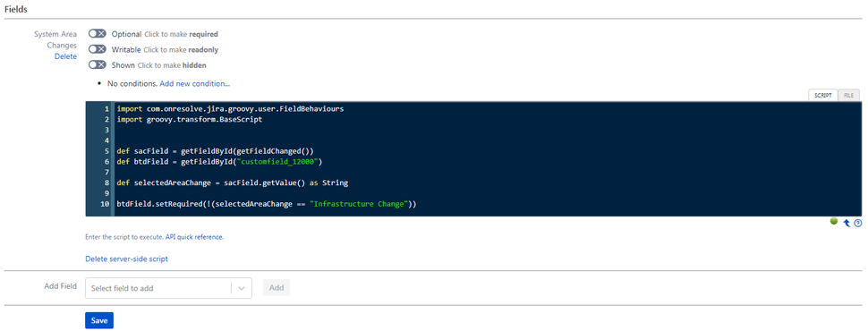Image resolution: width=868 pixels, height=331 pixels.
Task: Click the blue arrow icon below script
Action: point(847,223)
